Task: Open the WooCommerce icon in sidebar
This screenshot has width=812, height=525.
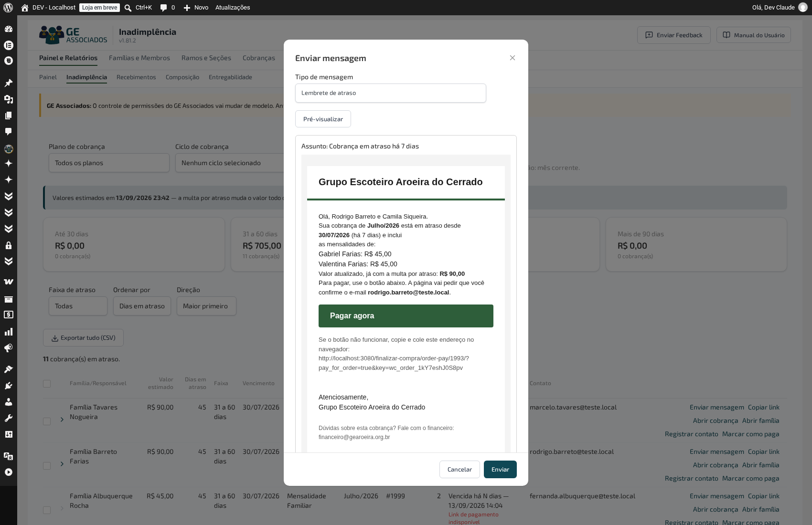Action: [9, 282]
